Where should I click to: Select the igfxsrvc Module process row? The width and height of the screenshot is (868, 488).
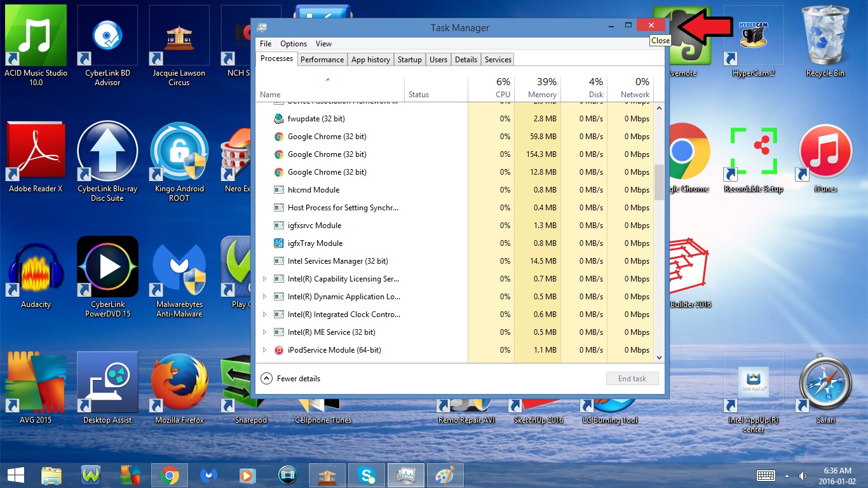pyautogui.click(x=455, y=226)
